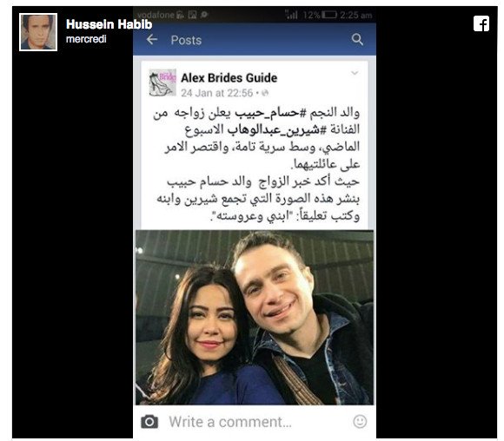The image size is (504, 441).
Task: Open the 24 Jan at 22:56 timestamp
Action: (217, 93)
